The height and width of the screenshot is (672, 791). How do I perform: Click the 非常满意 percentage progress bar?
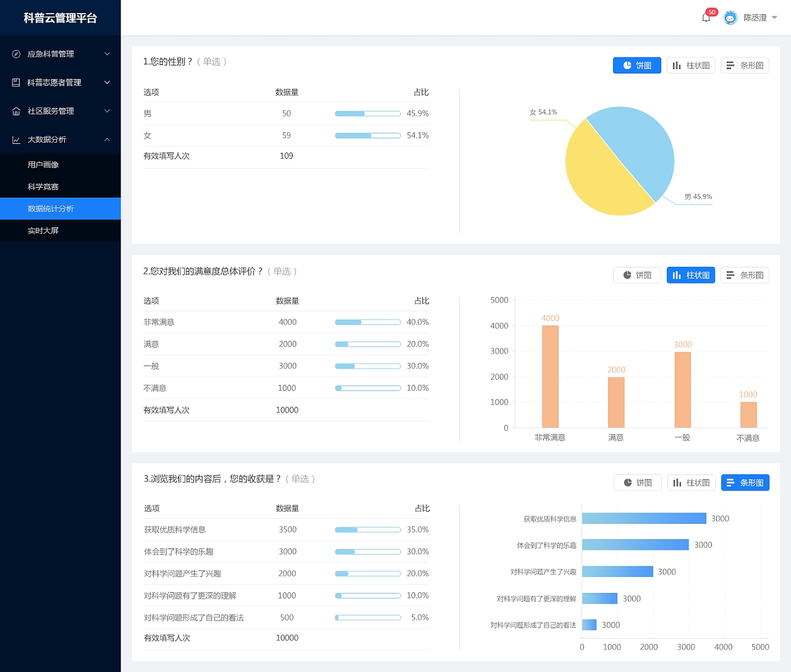pos(368,322)
